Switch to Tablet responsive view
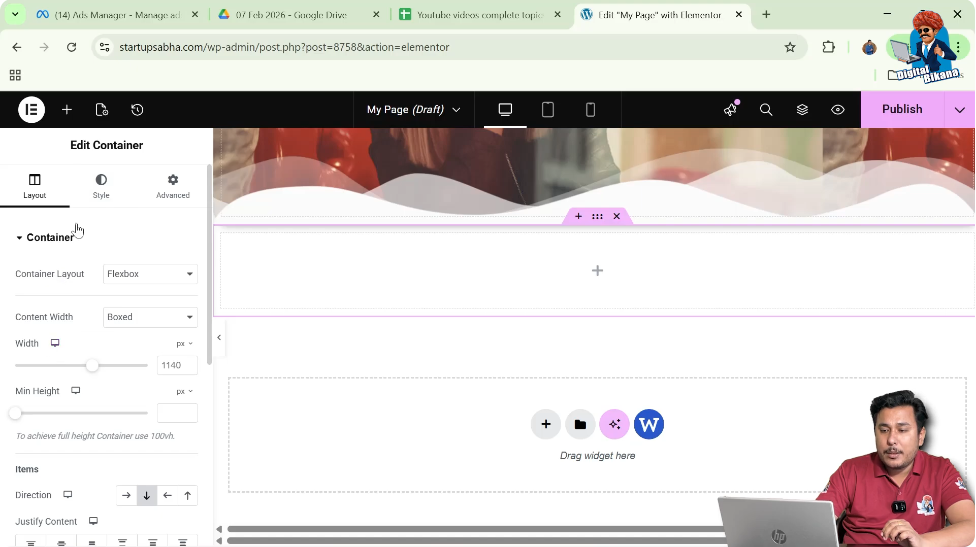The width and height of the screenshot is (976, 547). click(x=548, y=110)
